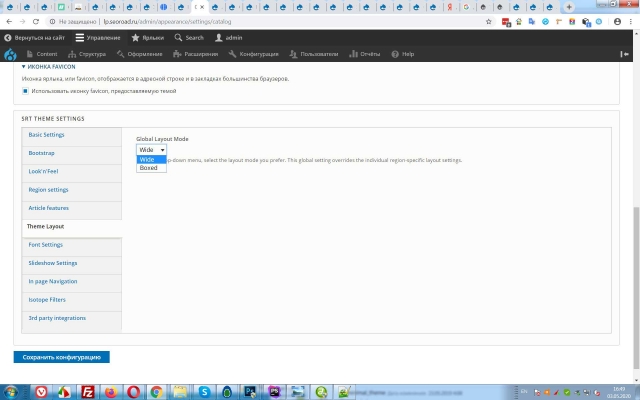
Task: Click the Вернуться на сайт link
Action: coord(35,37)
